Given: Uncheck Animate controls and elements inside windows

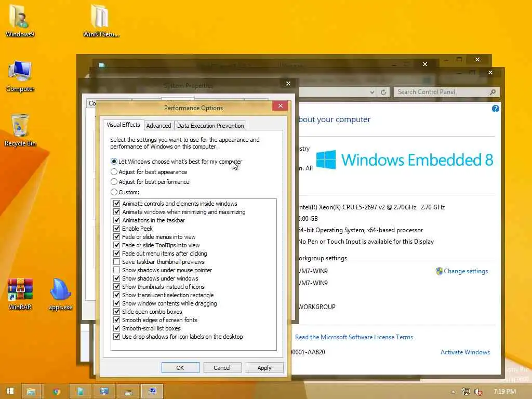Looking at the screenshot, I should [x=117, y=204].
